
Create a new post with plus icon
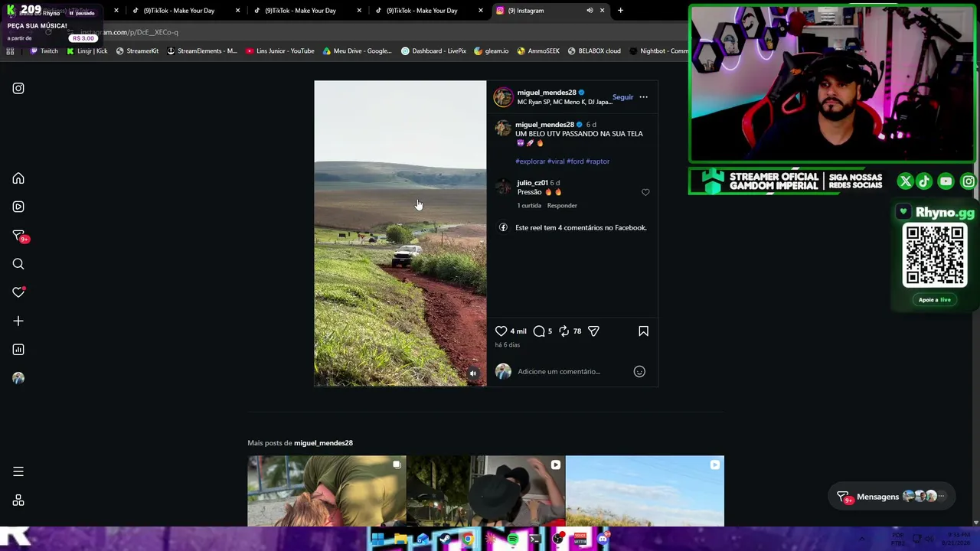tap(18, 321)
